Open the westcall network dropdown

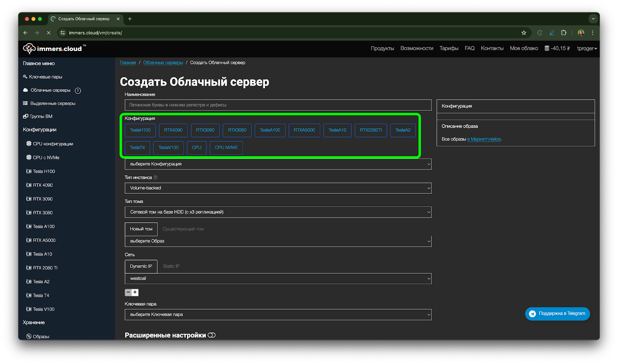pos(278,278)
